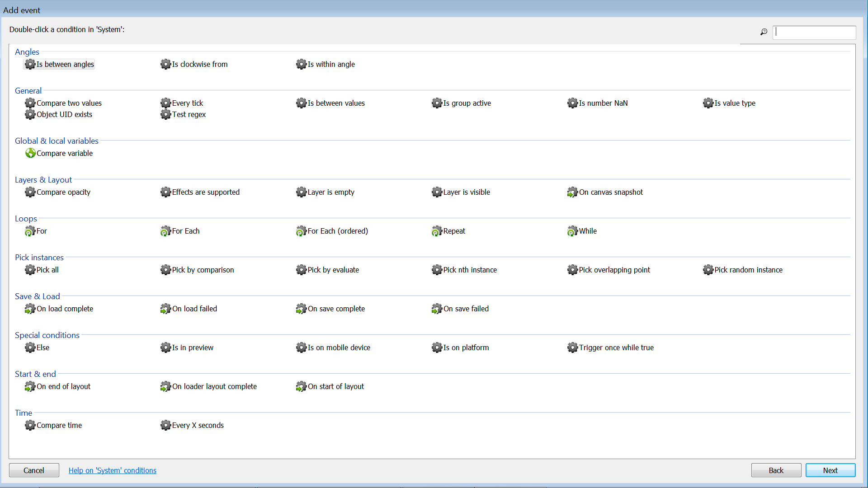Select the 'Object UID exists' icon

[x=30, y=114]
